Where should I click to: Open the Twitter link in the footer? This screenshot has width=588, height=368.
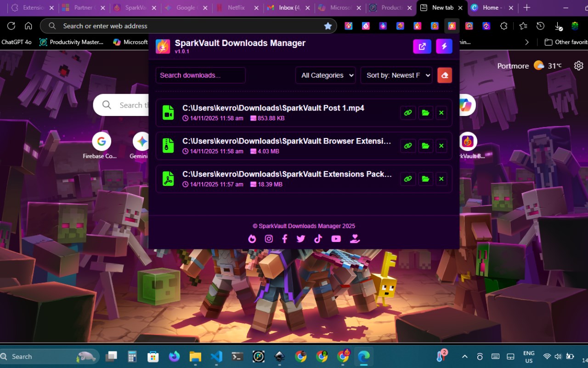click(301, 239)
